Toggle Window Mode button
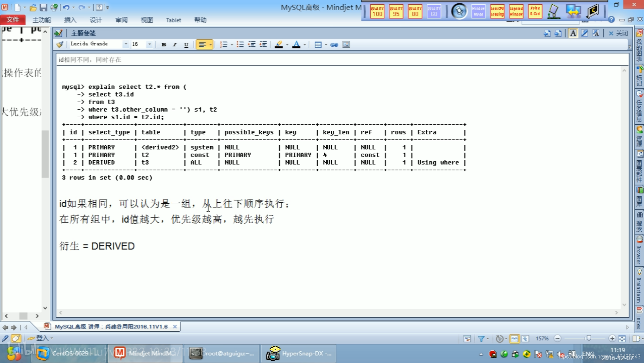The height and width of the screenshot is (363, 644). (x=478, y=11)
